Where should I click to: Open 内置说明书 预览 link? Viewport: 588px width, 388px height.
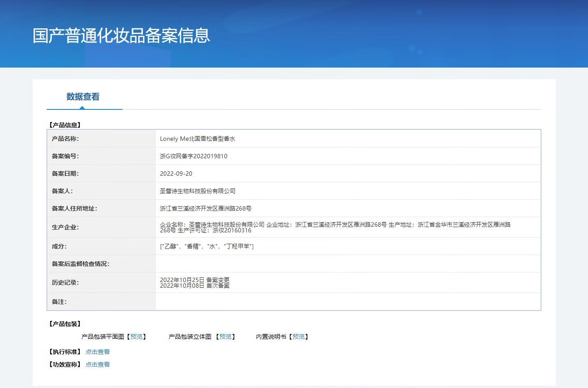coord(299,337)
